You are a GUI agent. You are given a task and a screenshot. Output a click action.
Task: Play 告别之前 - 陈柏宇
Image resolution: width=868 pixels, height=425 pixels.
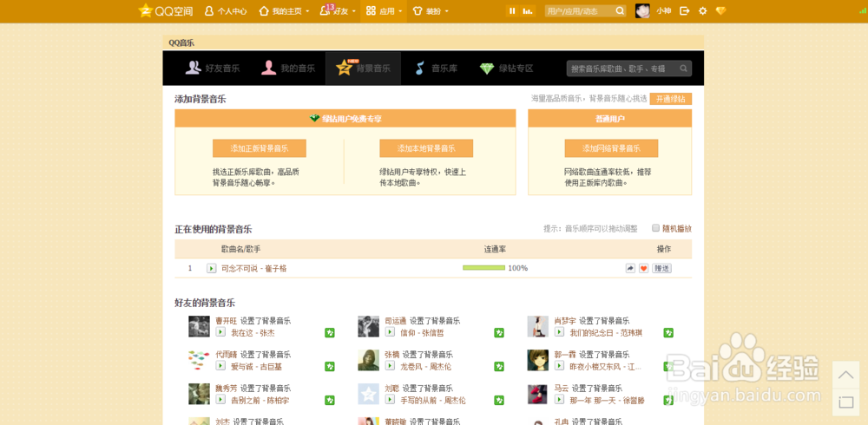[x=220, y=400]
